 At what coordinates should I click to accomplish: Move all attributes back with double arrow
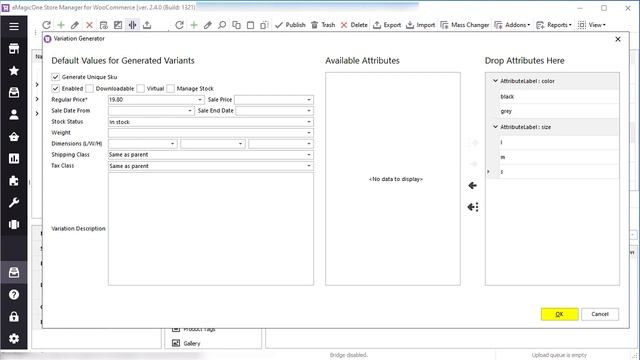click(x=473, y=207)
